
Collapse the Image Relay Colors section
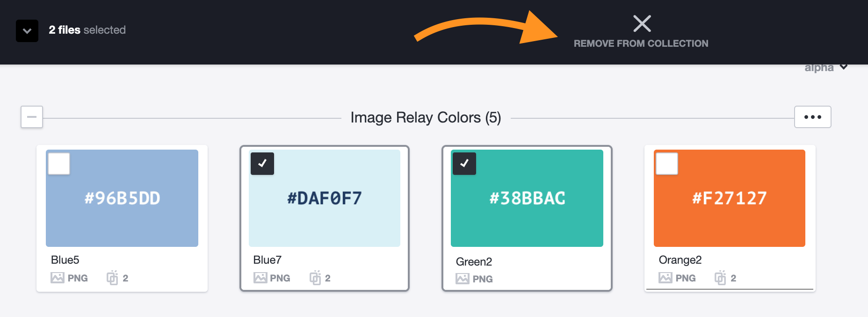(x=32, y=117)
